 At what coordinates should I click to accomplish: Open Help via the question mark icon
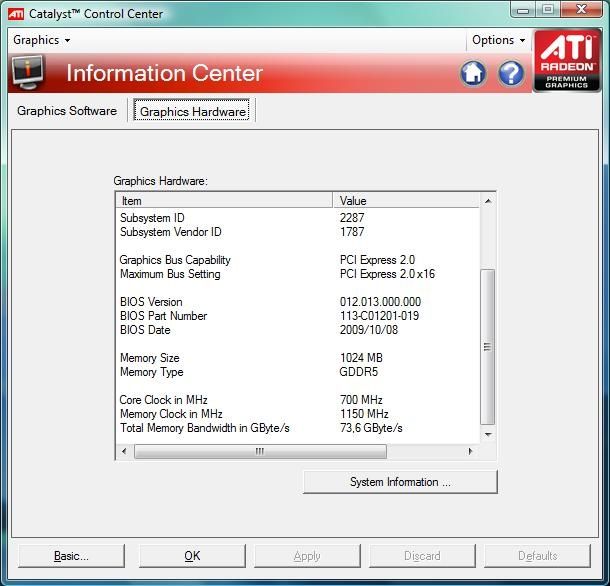pos(511,73)
